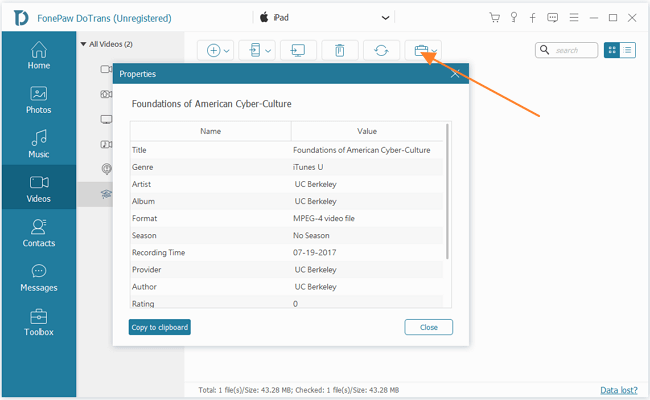Close the Properties dialog with X
The image size is (650, 400).
(x=455, y=74)
